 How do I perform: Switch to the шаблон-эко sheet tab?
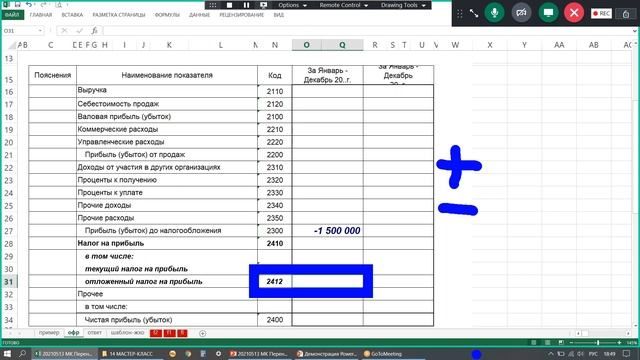click(x=127, y=333)
